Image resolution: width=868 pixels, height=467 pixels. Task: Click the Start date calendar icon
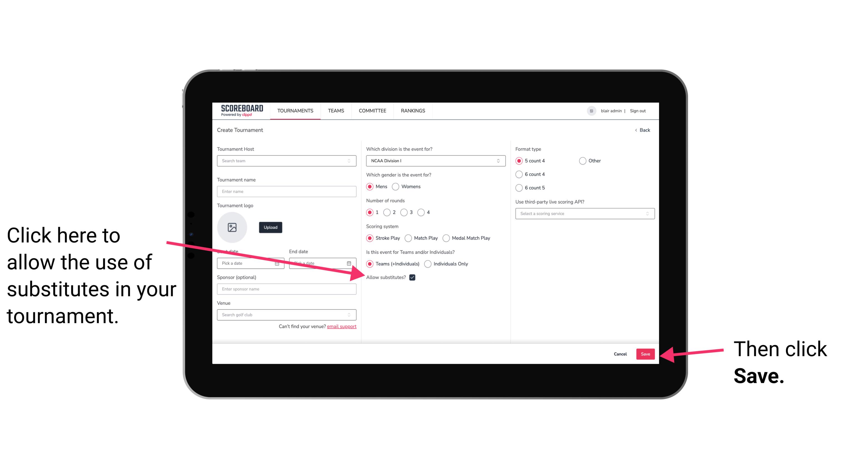278,263
